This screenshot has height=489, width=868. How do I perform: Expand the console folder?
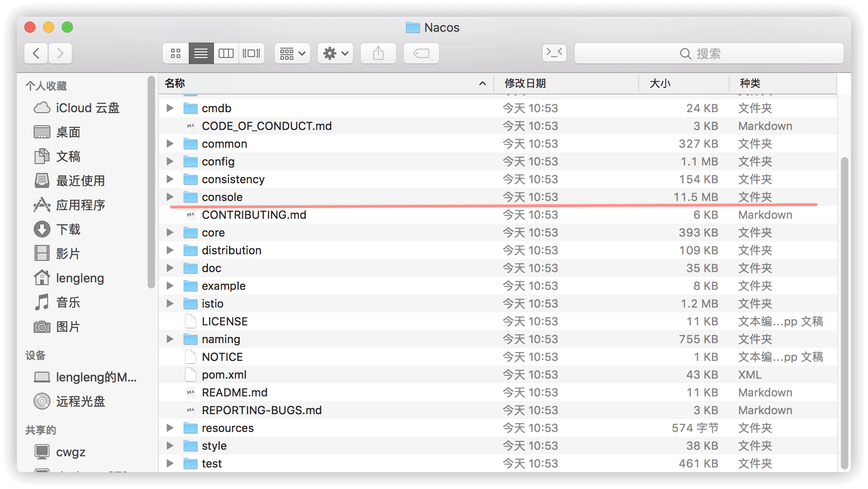170,197
